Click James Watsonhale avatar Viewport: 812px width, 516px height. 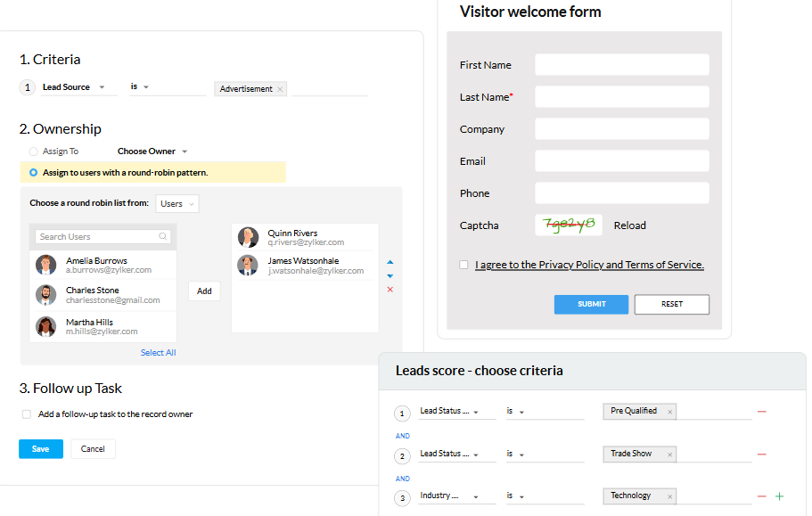[248, 266]
